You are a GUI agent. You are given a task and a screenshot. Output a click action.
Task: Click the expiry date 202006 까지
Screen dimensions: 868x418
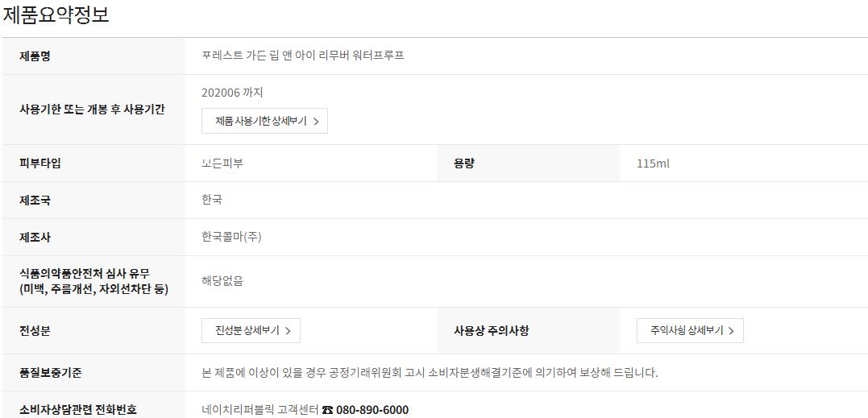click(232, 93)
